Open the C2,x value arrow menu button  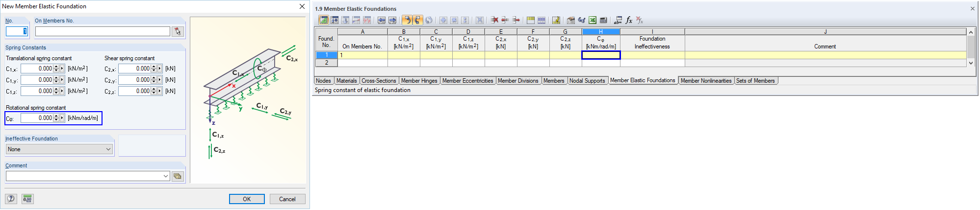point(159,69)
